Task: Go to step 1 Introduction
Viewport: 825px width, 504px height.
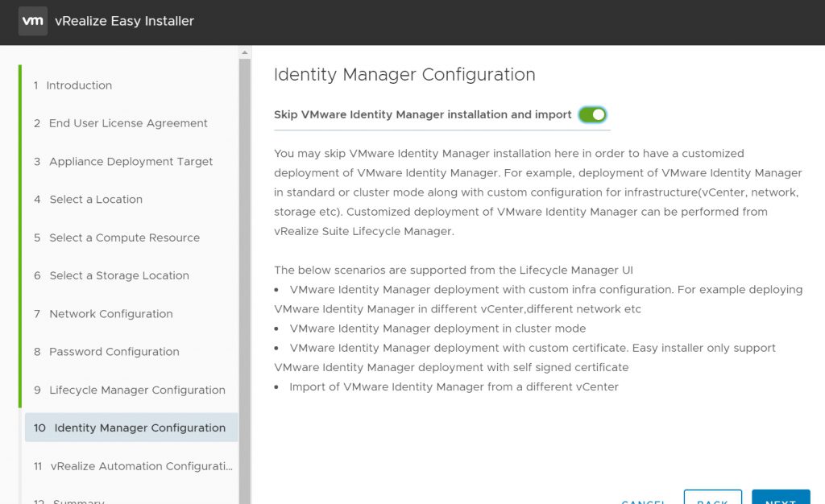Action: tap(73, 85)
